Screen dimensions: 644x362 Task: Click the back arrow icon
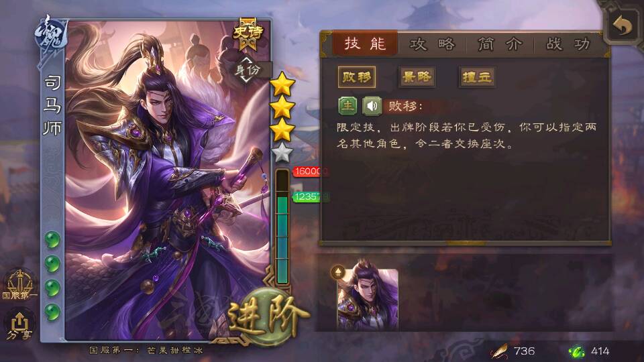coord(623,27)
